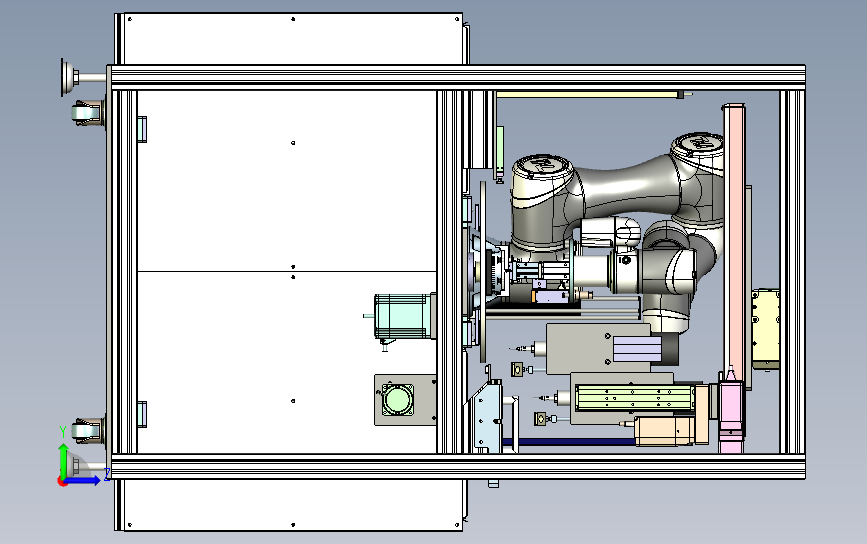Click the red origin ball of the triad
867x544 pixels.
click(62, 482)
